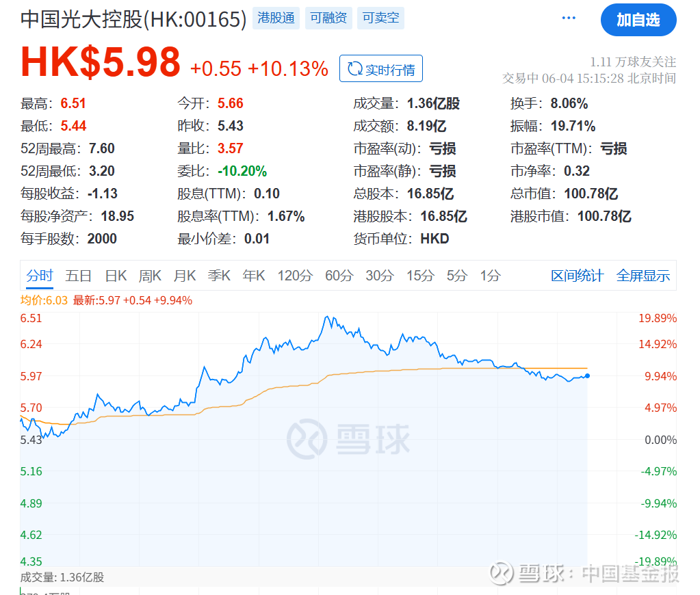
Task: Switch to the 五日 chart tab
Action: pyautogui.click(x=79, y=276)
